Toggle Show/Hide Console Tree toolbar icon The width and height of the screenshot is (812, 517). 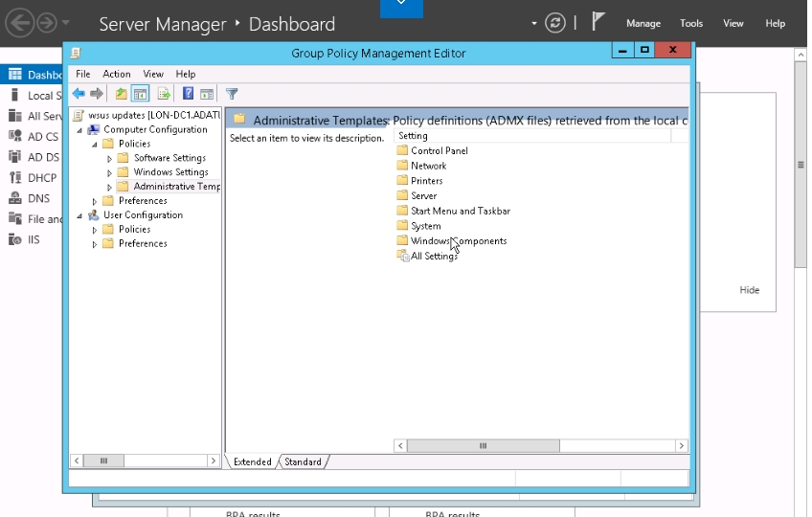coord(140,94)
